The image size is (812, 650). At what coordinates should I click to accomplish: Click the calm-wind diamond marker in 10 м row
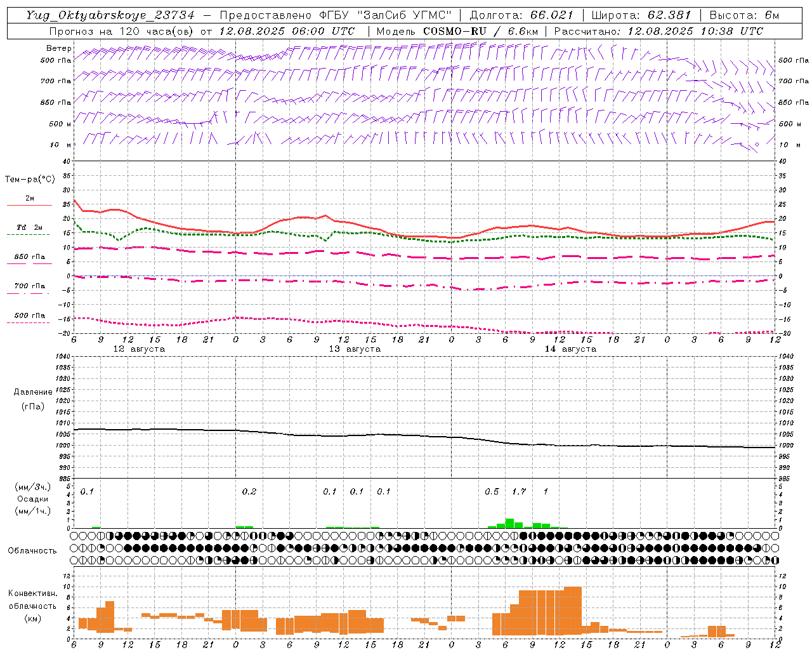pyautogui.click(x=756, y=145)
